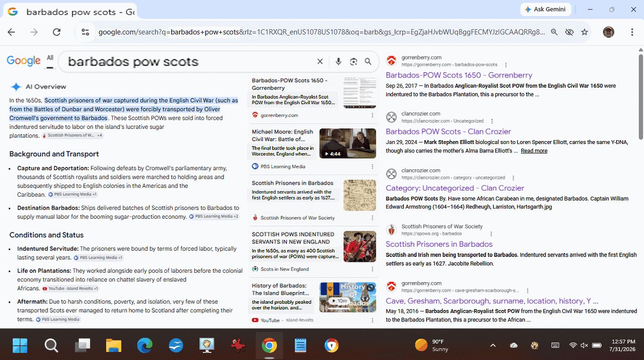Open the network Wi-Fi tray icon
Screen dimensions: 644x360
point(573,345)
